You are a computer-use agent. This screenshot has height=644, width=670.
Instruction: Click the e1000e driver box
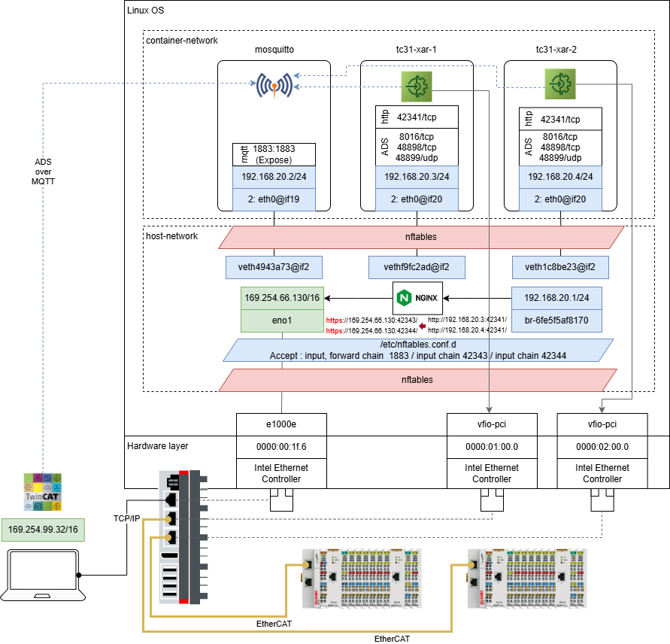[281, 424]
